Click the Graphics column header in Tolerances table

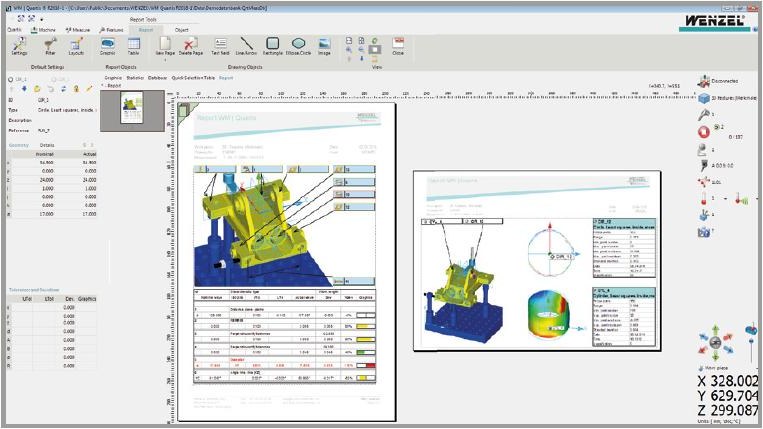tap(87, 299)
